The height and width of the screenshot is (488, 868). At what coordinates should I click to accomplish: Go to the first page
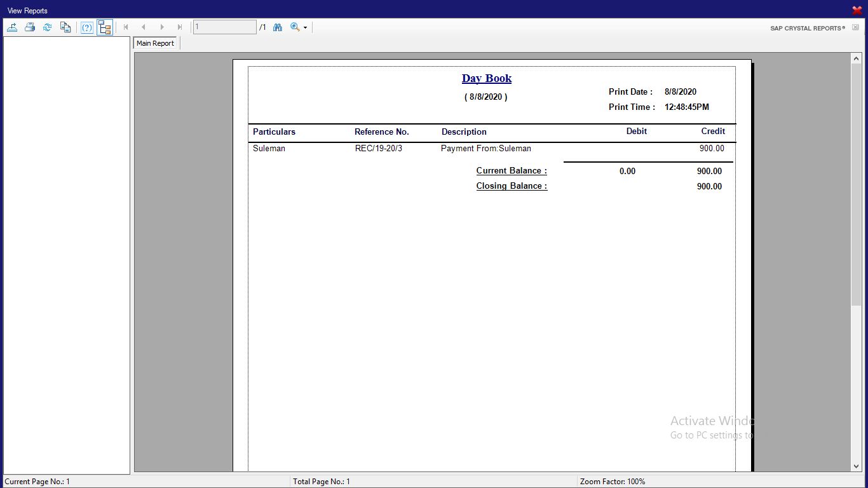(126, 27)
